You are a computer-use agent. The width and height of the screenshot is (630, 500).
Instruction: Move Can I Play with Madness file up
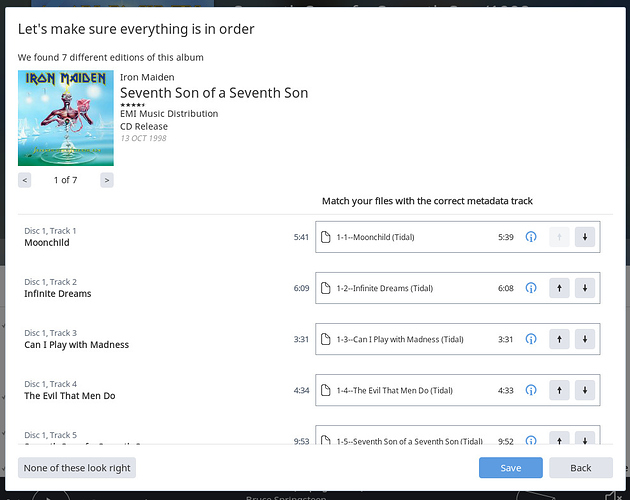coord(559,339)
